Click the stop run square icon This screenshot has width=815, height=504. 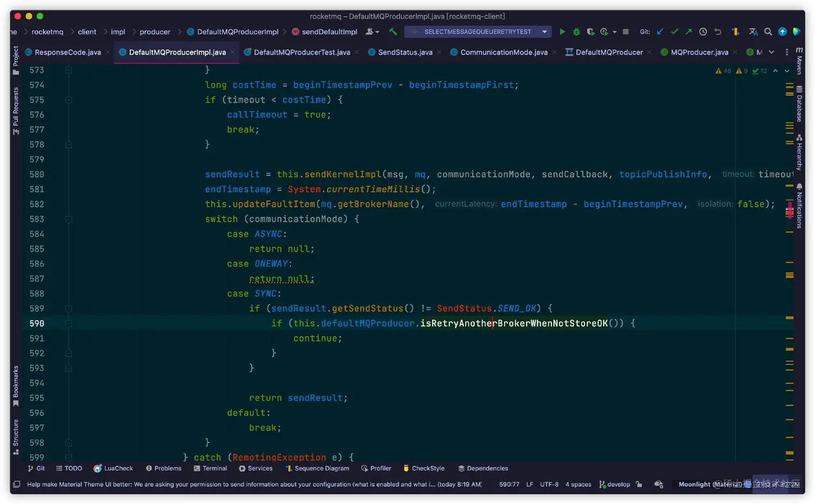point(626,32)
